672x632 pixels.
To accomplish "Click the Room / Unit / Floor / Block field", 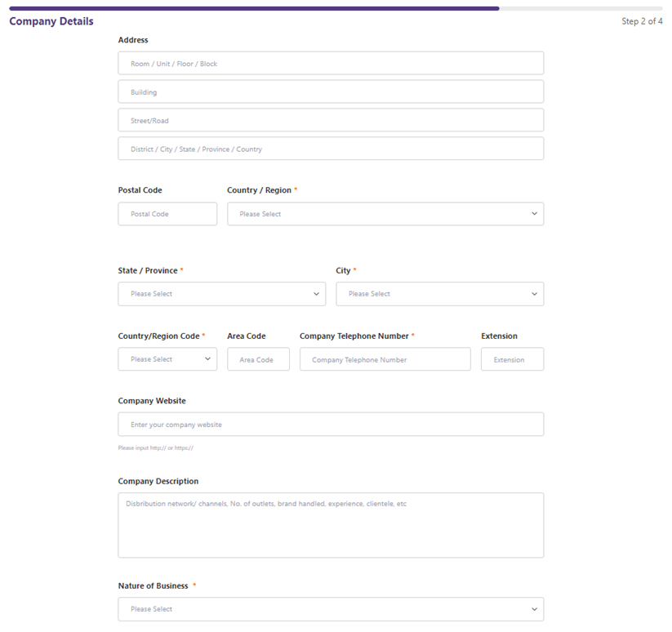I will 330,64.
